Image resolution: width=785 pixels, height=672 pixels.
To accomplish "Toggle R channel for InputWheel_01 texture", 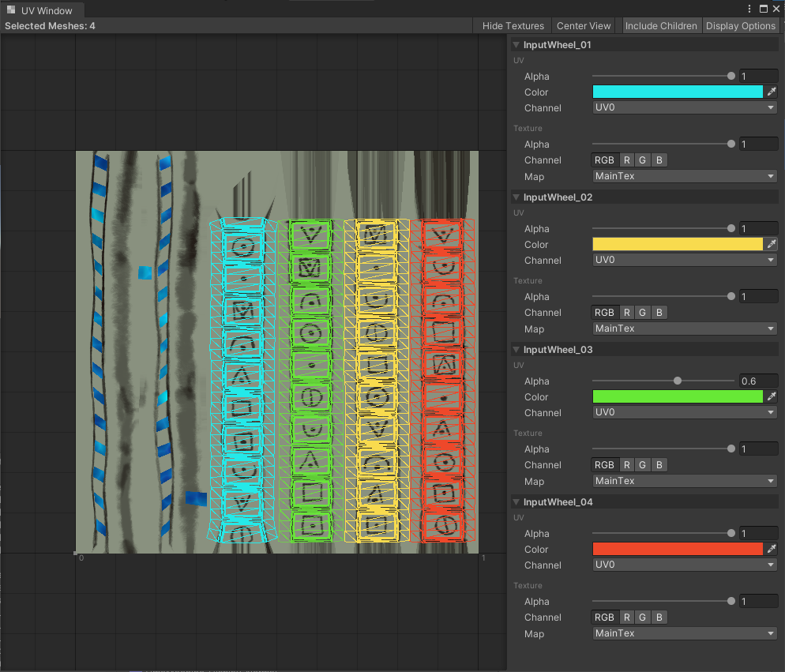I will [x=626, y=160].
